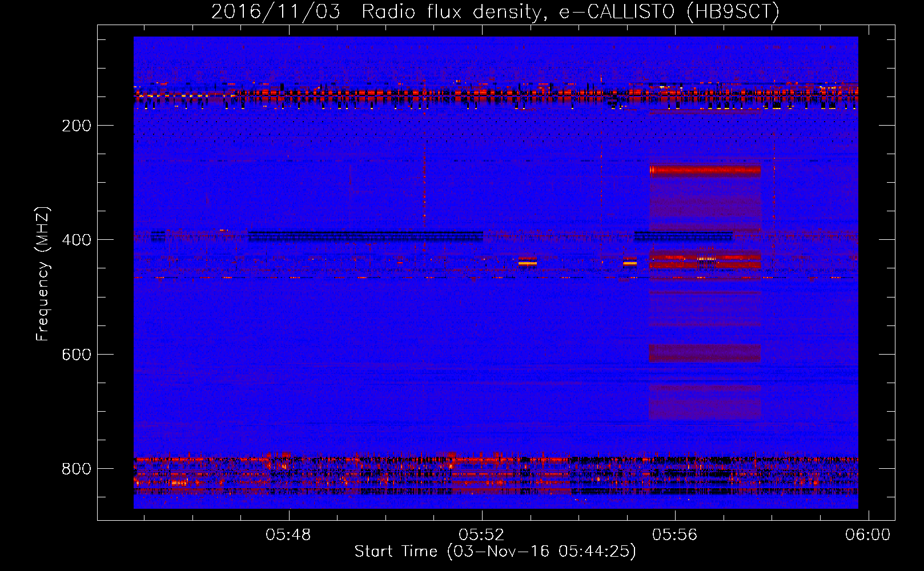Click the 05:48 time tick label
The width and height of the screenshot is (924, 571).
coord(288,535)
